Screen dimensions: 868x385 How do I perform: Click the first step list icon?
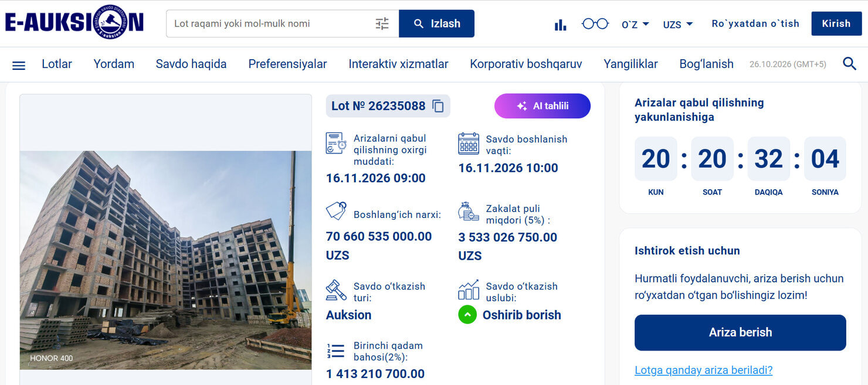click(336, 351)
